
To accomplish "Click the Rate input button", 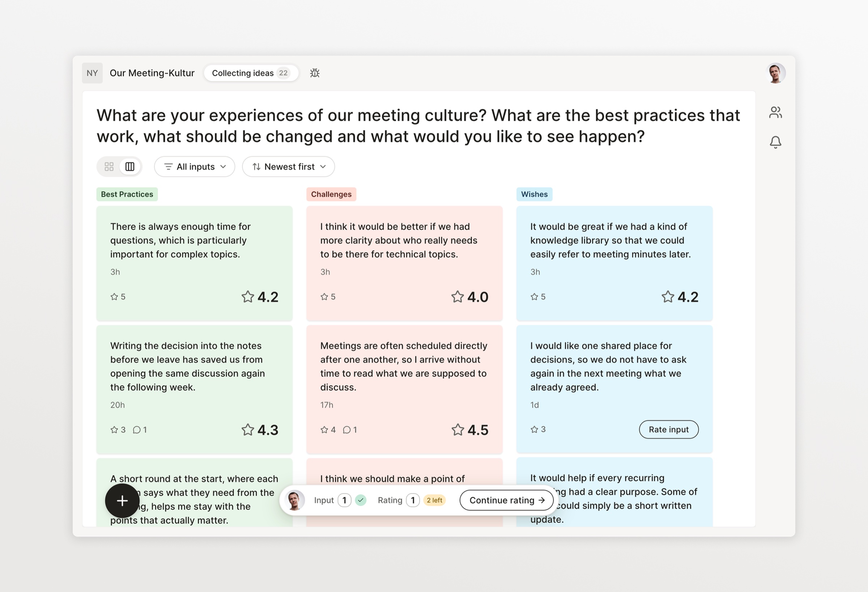I will coord(669,430).
